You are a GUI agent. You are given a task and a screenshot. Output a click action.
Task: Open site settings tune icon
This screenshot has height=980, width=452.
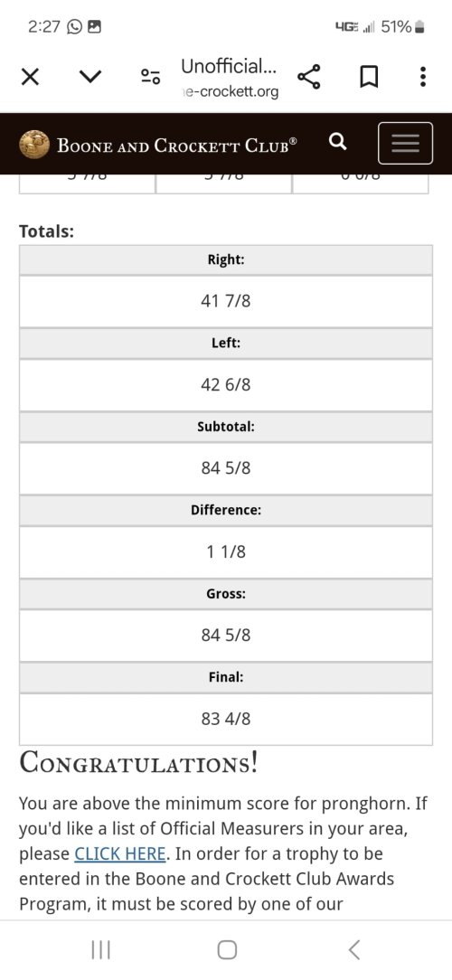coord(151,77)
